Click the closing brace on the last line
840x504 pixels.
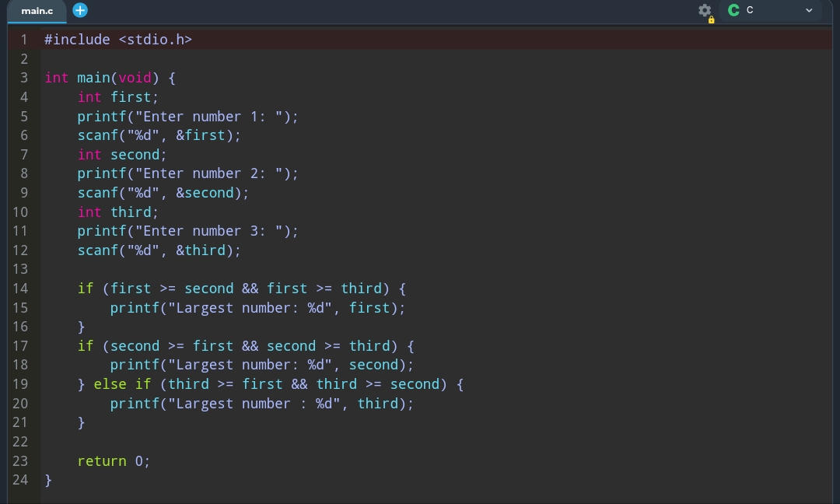(48, 480)
